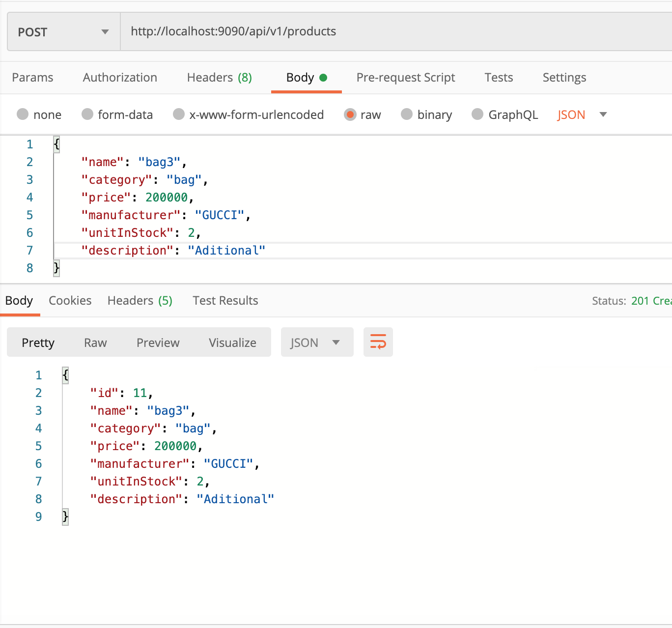Open the request Settings tab

click(564, 78)
